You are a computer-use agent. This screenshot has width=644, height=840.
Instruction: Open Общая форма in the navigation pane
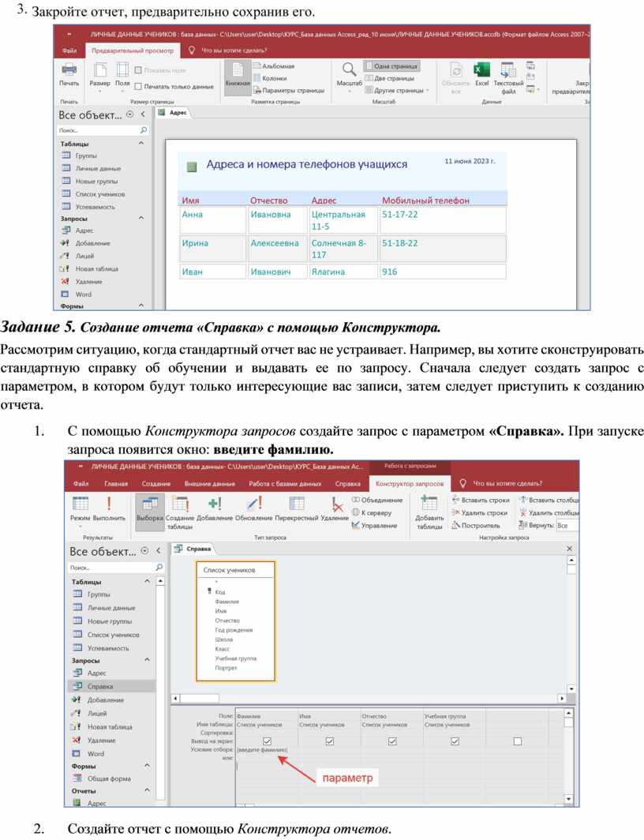pos(109,778)
